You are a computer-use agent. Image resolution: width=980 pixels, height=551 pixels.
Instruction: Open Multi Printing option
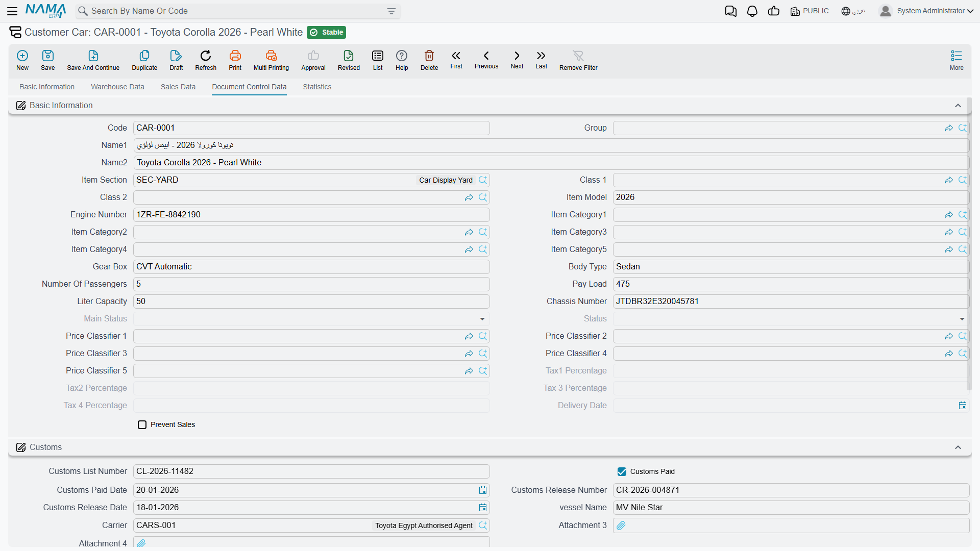(271, 60)
